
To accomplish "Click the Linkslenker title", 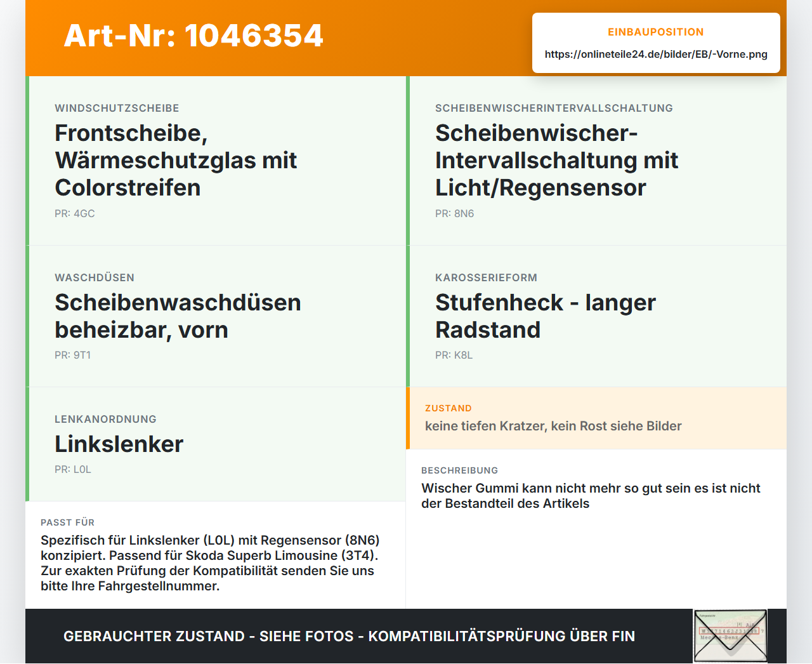I will (x=119, y=444).
